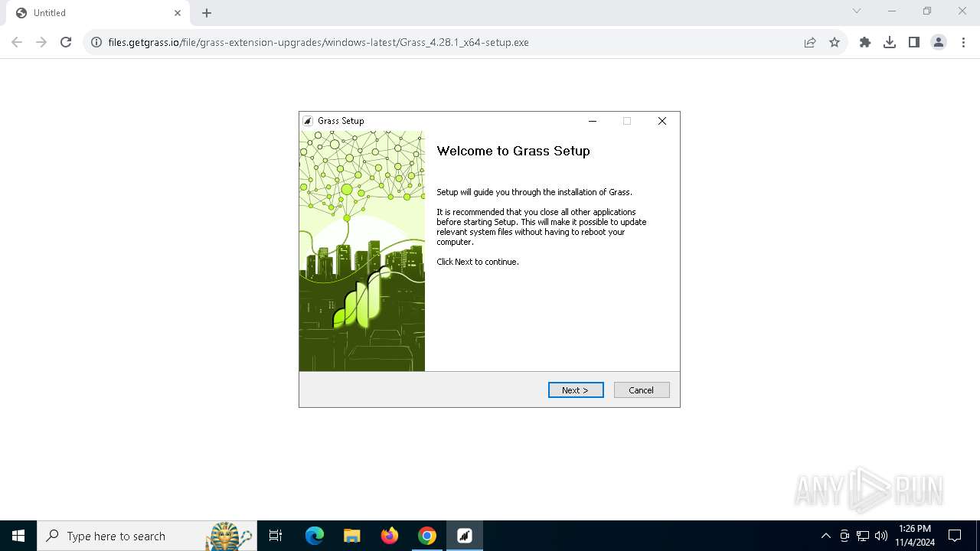Close the Grass Setup dialog

pyautogui.click(x=662, y=121)
